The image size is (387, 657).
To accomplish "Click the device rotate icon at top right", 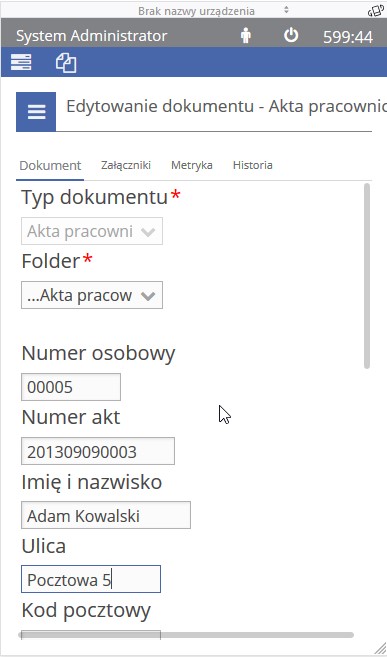I will coord(376,11).
